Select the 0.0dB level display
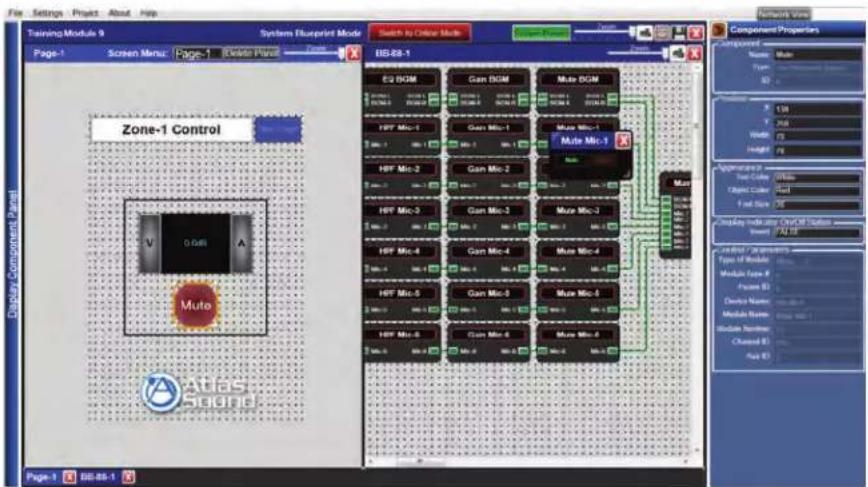 pos(195,244)
